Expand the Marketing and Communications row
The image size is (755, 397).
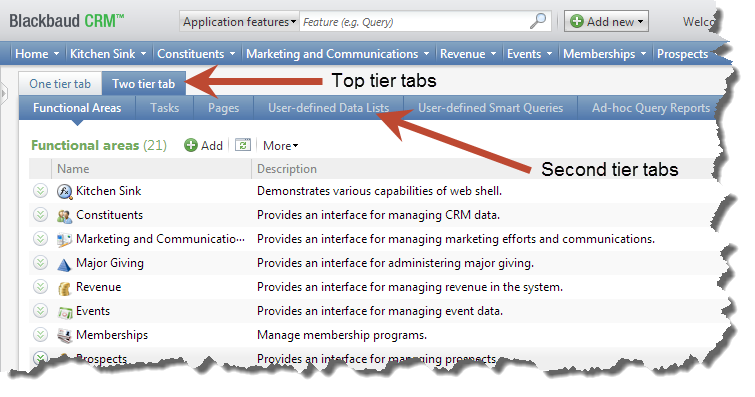click(40, 239)
